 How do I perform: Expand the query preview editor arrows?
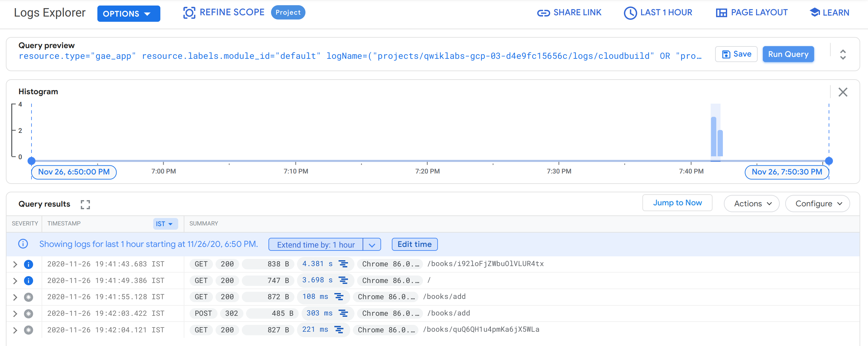tap(842, 54)
